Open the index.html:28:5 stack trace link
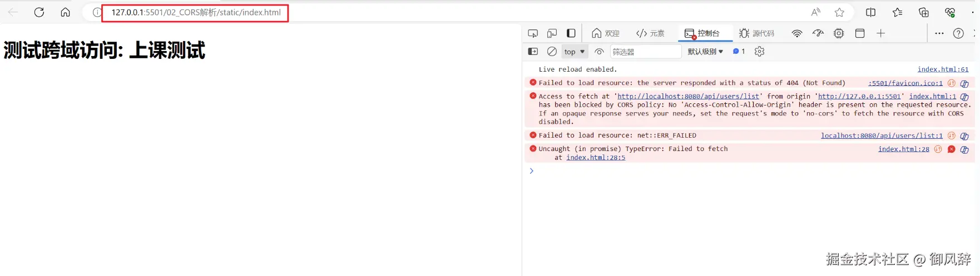Screen dimensions: 980x276 click(596, 158)
